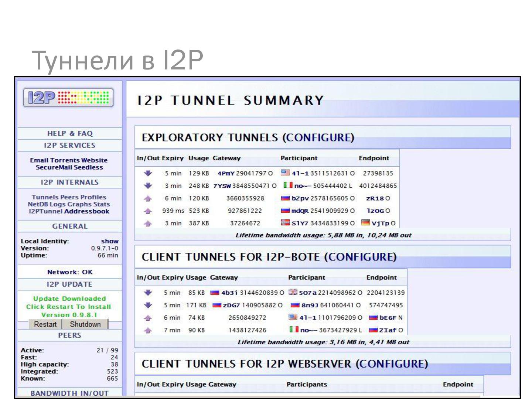This screenshot has width=532, height=399.
Task: Click the I2P logo image
Action: [x=68, y=98]
